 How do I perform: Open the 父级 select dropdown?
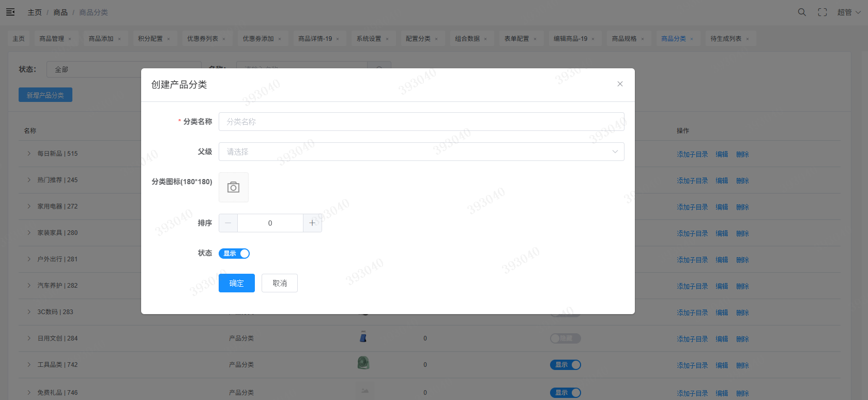coord(421,152)
